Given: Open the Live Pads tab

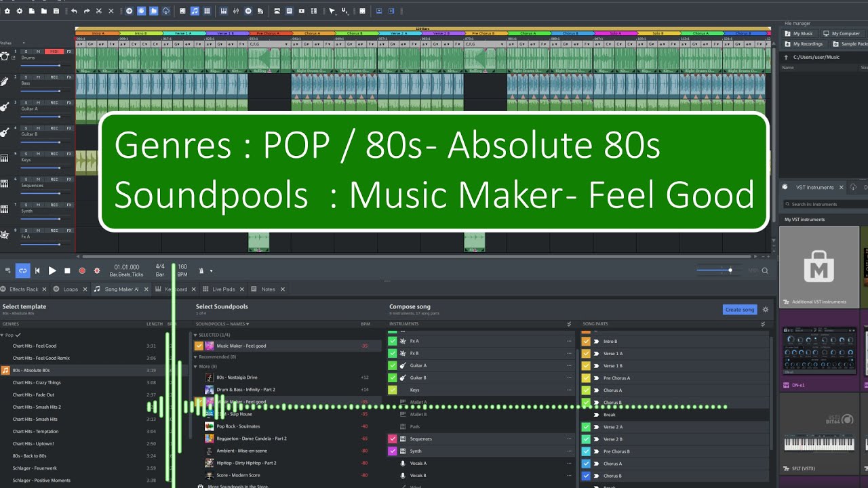Looking at the screenshot, I should click(x=223, y=289).
